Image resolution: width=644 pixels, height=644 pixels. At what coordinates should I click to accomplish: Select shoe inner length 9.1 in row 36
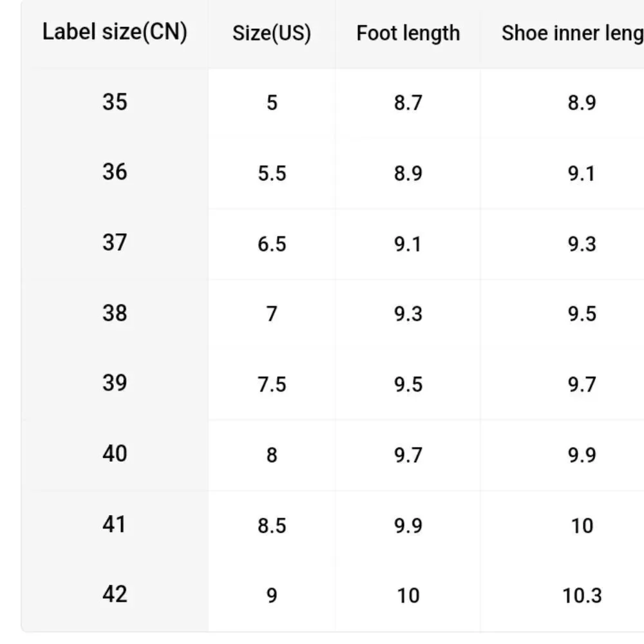tap(582, 173)
